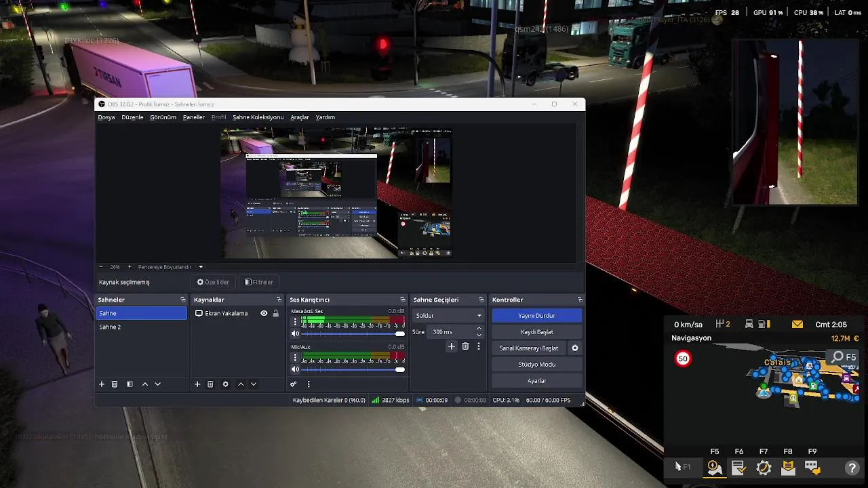This screenshot has height=488, width=868.
Task: Enable Stüdyo Modu
Action: [536, 365]
